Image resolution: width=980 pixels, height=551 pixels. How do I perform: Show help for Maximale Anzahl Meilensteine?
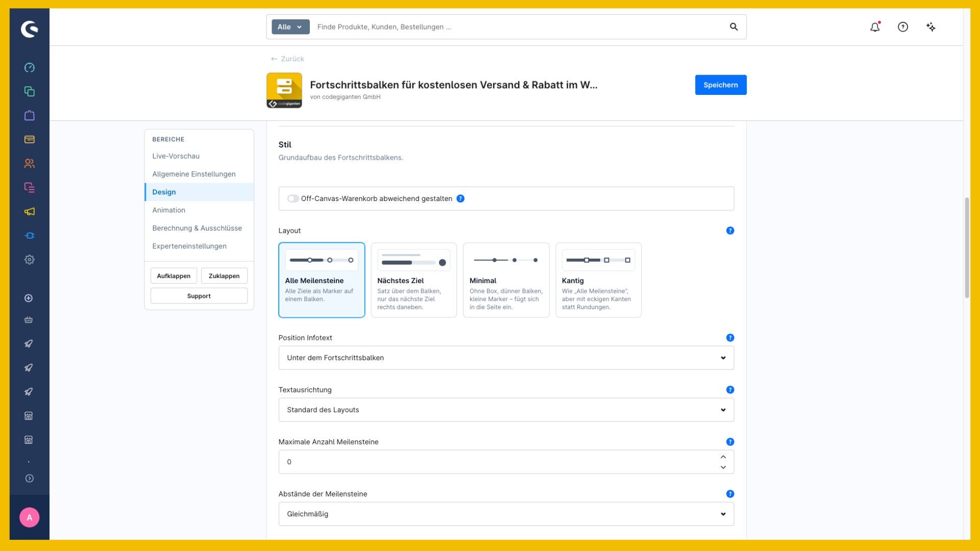(x=730, y=442)
